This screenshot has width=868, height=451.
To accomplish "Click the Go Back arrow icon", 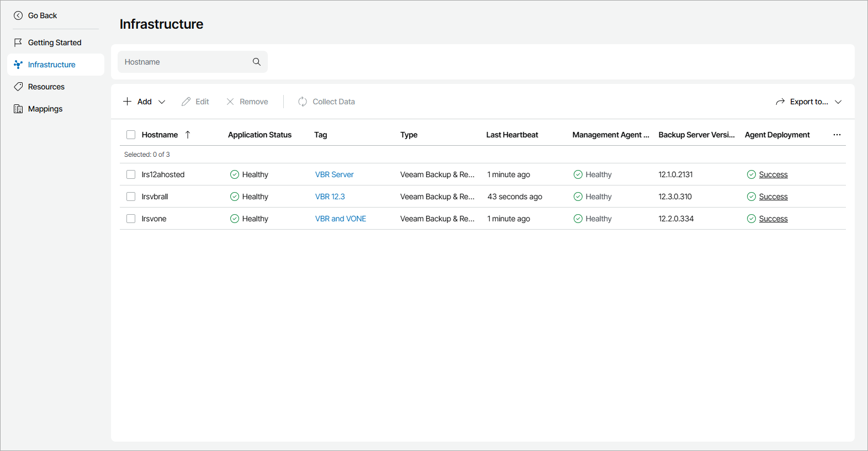I will (18, 15).
